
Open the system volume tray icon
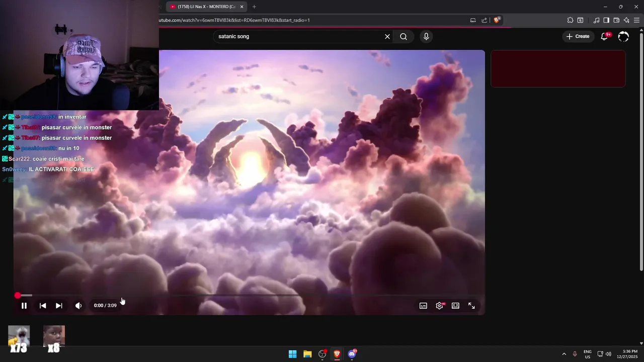[608, 354]
